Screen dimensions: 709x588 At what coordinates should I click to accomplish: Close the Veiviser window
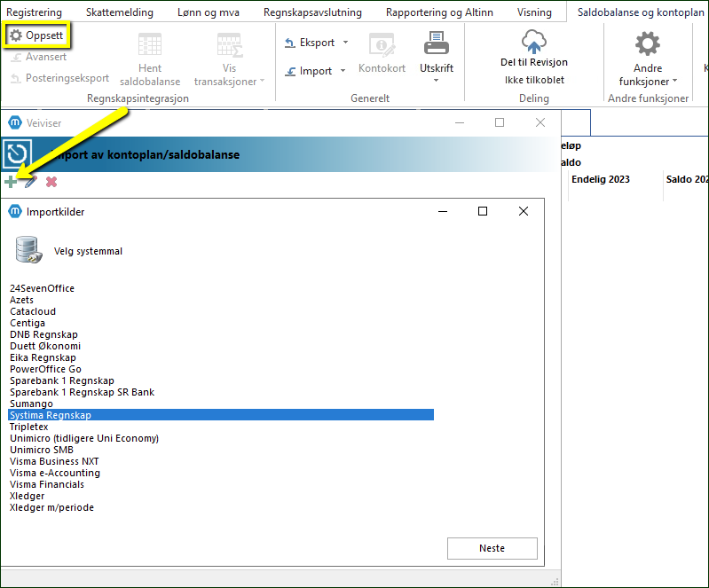coord(540,122)
